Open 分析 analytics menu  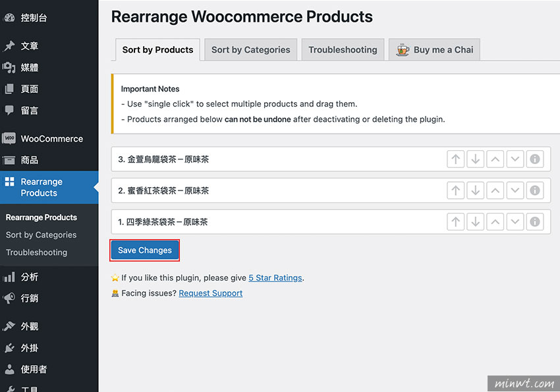click(49, 277)
